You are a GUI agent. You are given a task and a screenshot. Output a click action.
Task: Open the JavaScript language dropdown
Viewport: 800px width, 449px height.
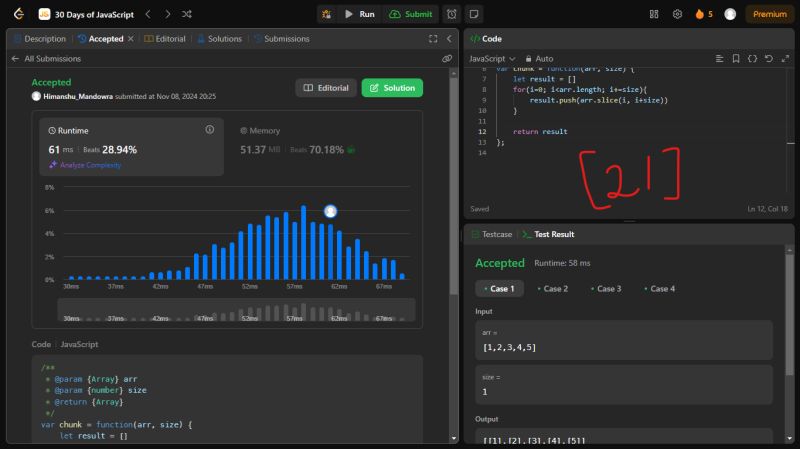coord(492,59)
